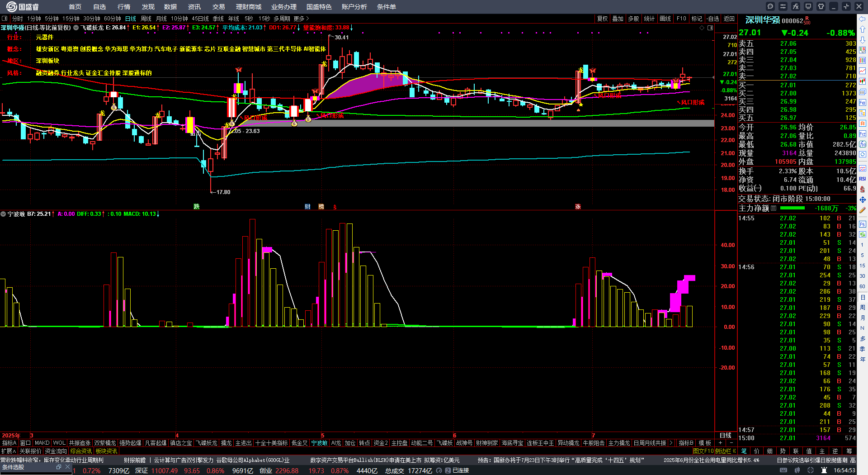This screenshot has height=475, width=868.
Task: Click the stock code 000062 in quote panel
Action: (793, 21)
